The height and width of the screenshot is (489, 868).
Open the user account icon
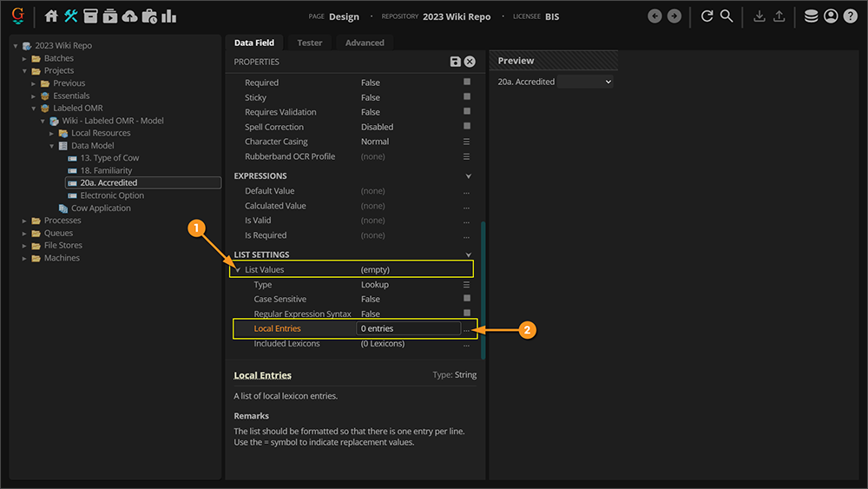click(x=831, y=16)
